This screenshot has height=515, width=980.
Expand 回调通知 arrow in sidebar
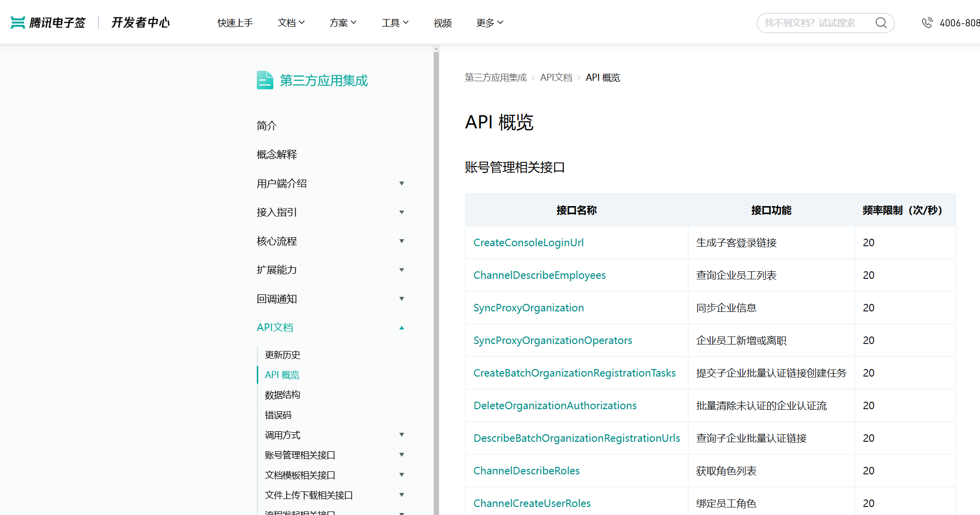(402, 299)
